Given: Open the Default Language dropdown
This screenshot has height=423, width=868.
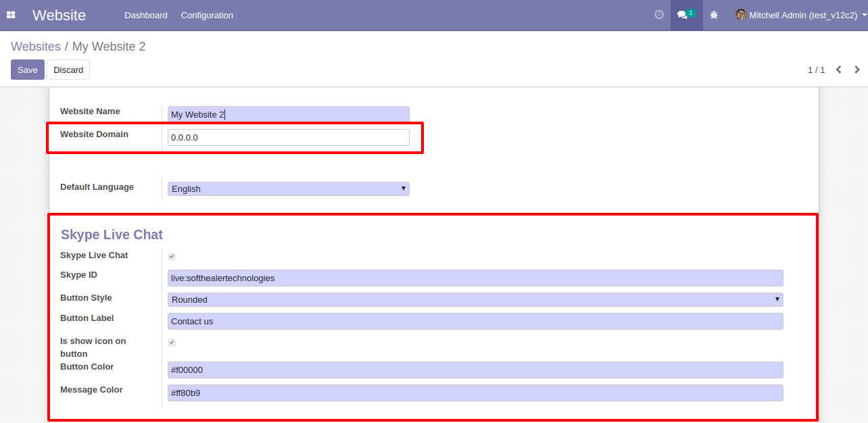Looking at the screenshot, I should 289,189.
